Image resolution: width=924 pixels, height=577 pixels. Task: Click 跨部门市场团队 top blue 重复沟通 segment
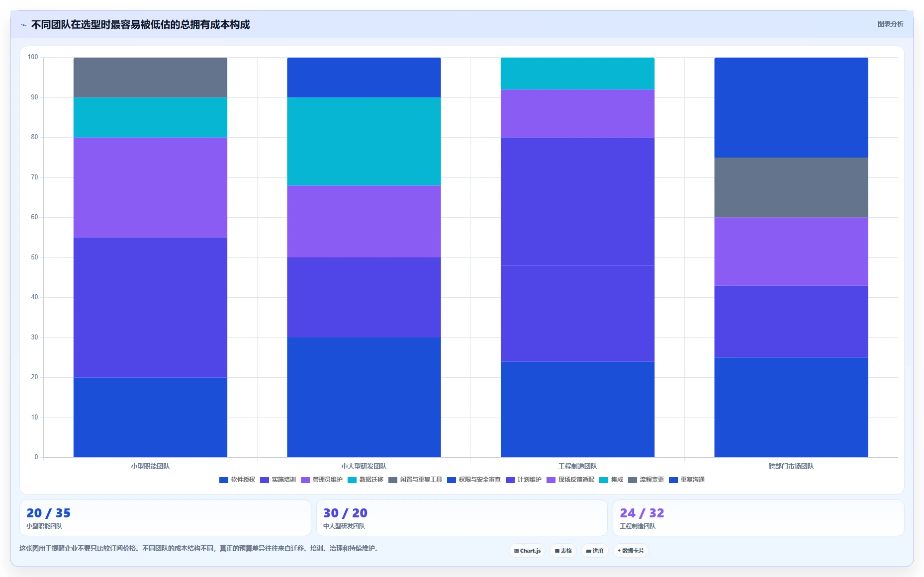pyautogui.click(x=791, y=107)
